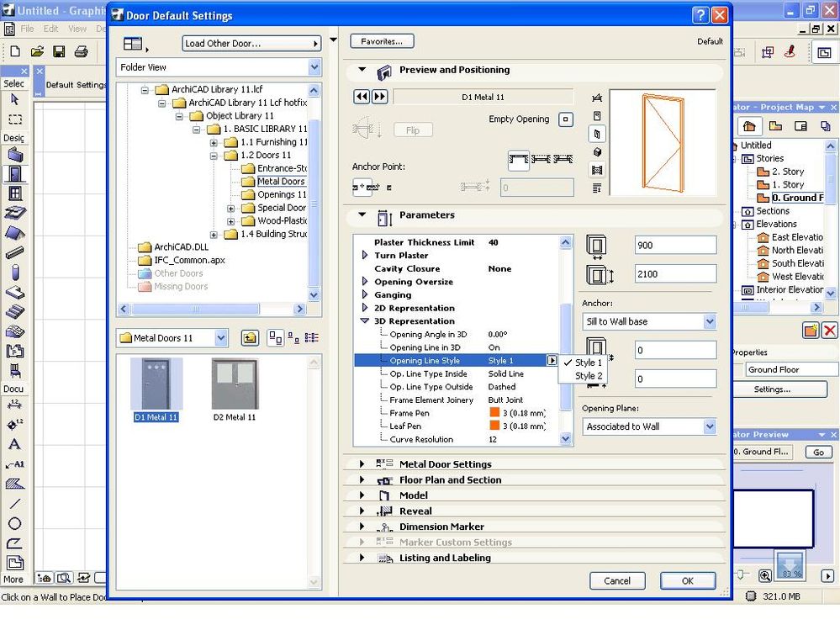Switch library browser to large icons view

point(275,338)
